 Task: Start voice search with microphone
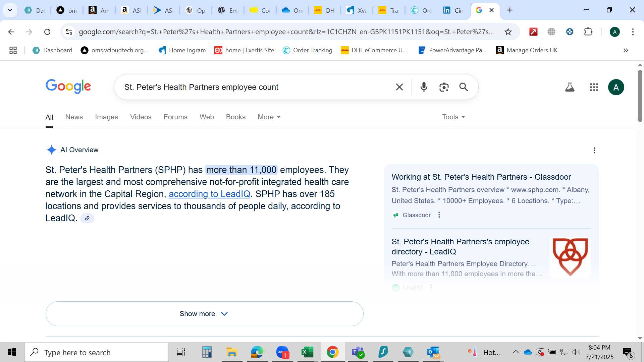(x=424, y=87)
